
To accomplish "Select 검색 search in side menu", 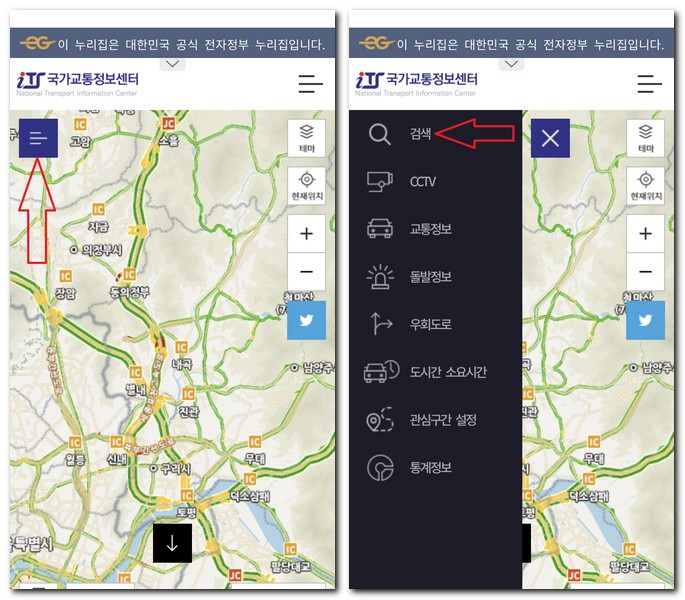I will pos(420,133).
